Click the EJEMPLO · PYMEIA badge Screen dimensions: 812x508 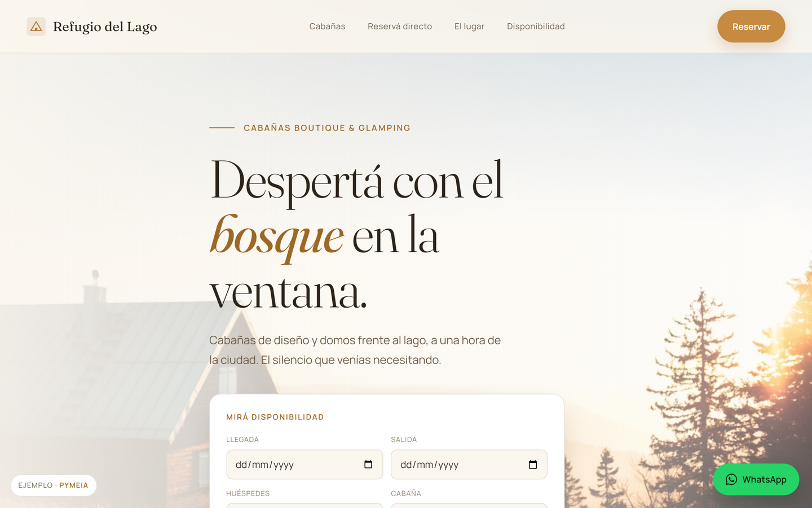[54, 485]
